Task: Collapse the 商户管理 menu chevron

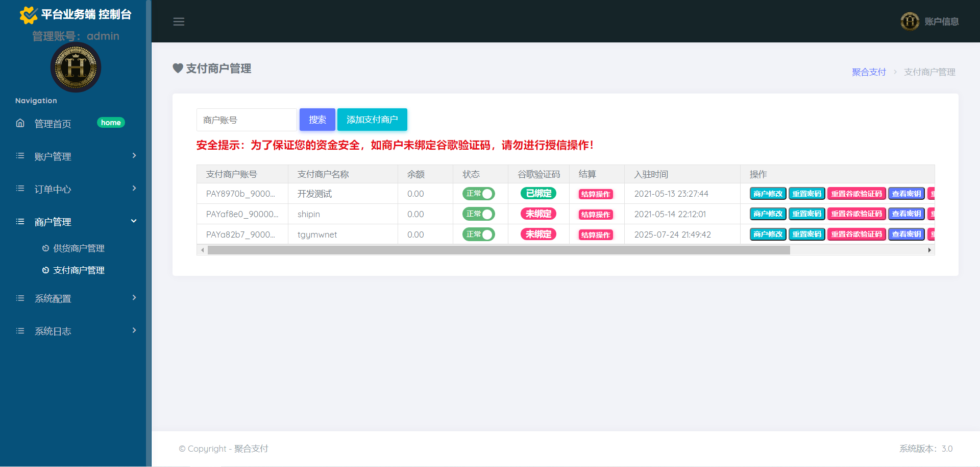Action: coord(134,221)
